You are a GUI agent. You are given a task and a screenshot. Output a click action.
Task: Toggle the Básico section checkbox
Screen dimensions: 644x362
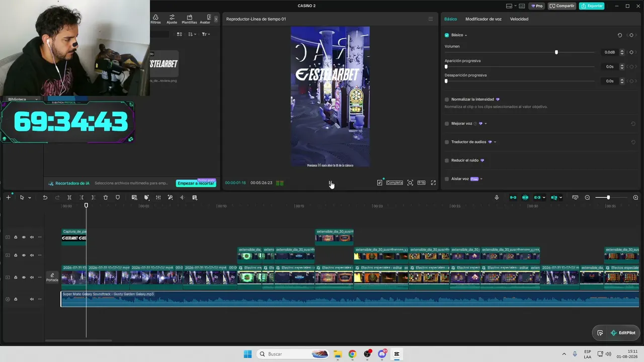(x=447, y=35)
